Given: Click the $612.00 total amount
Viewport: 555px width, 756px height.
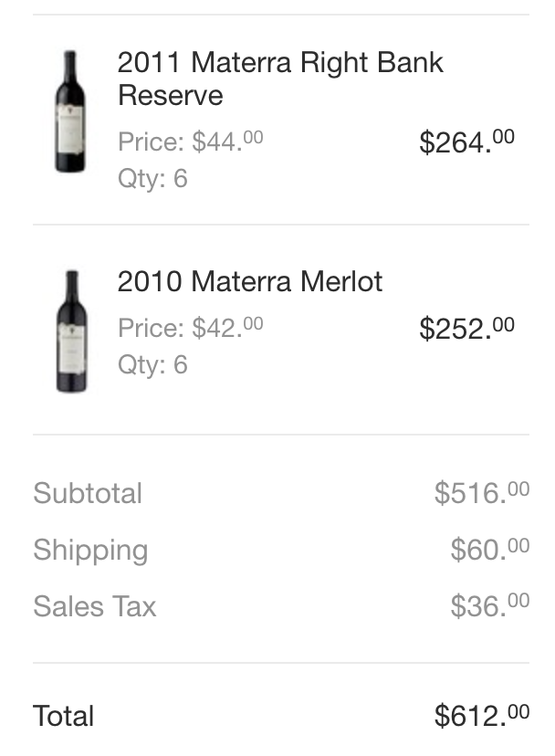Looking at the screenshot, I should 482,715.
